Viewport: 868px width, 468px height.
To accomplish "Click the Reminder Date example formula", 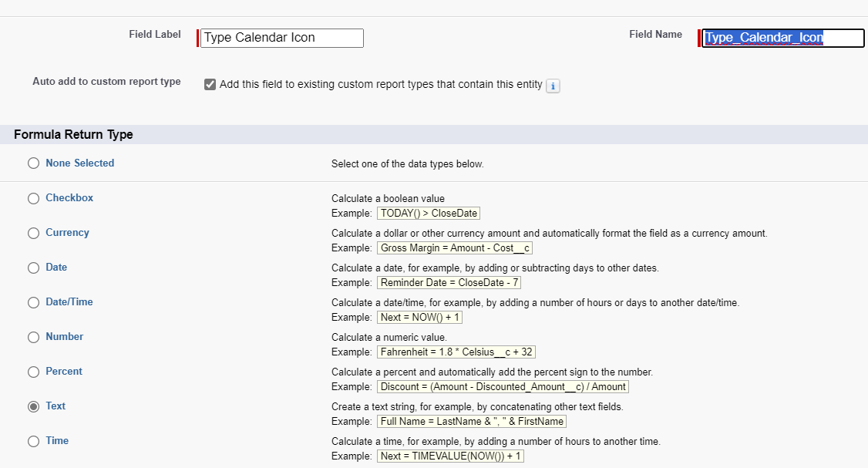I will (449, 282).
